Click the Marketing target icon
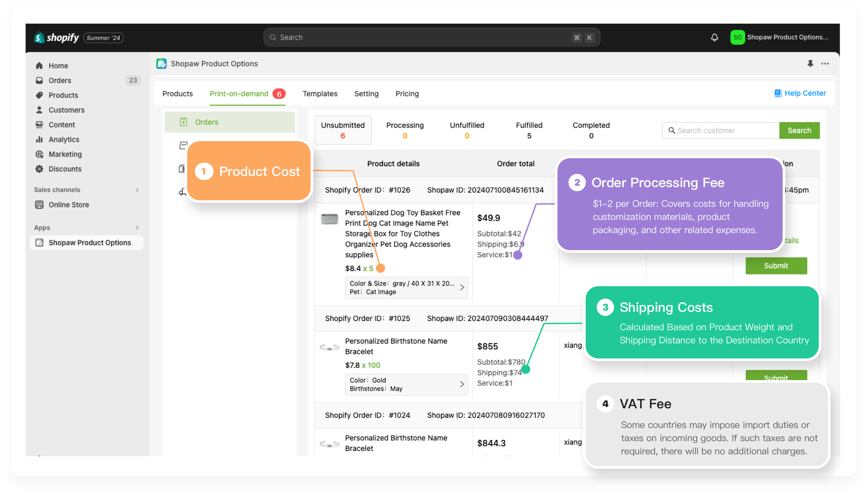The width and height of the screenshot is (868, 495). point(39,154)
